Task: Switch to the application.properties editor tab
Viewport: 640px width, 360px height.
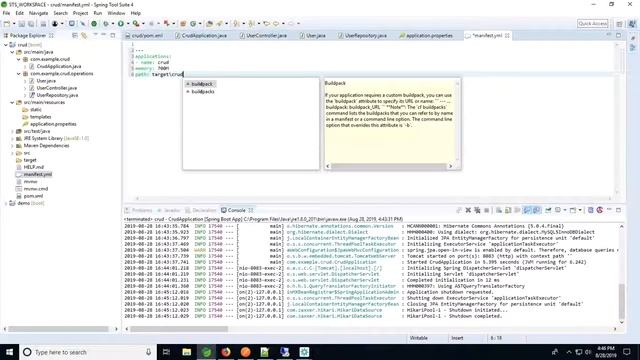Action: [427, 36]
